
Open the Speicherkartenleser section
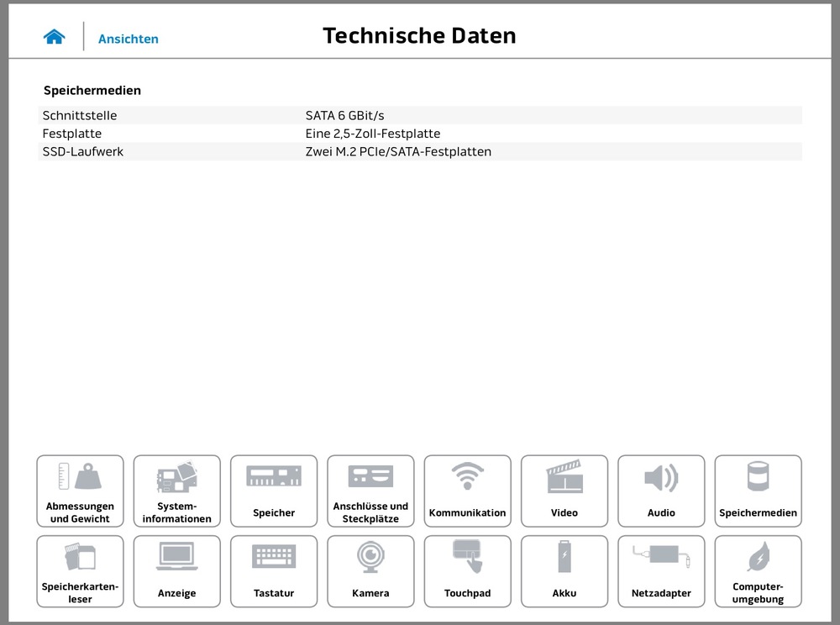click(80, 571)
